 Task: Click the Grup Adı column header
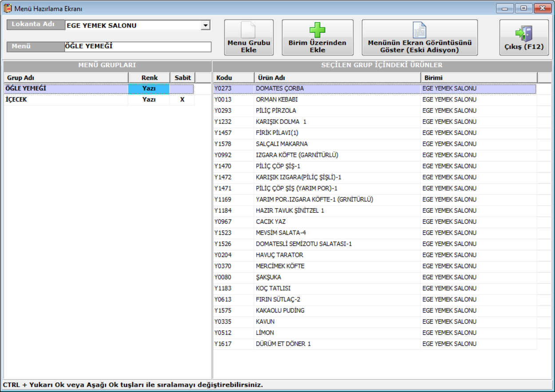66,78
